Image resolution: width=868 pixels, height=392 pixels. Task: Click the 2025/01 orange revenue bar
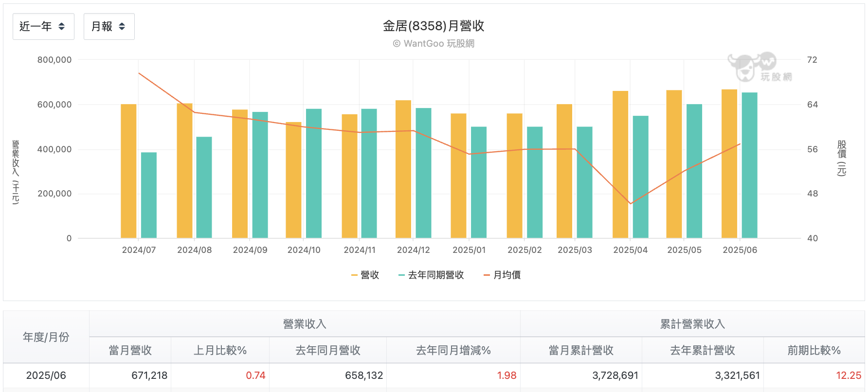coord(459,176)
